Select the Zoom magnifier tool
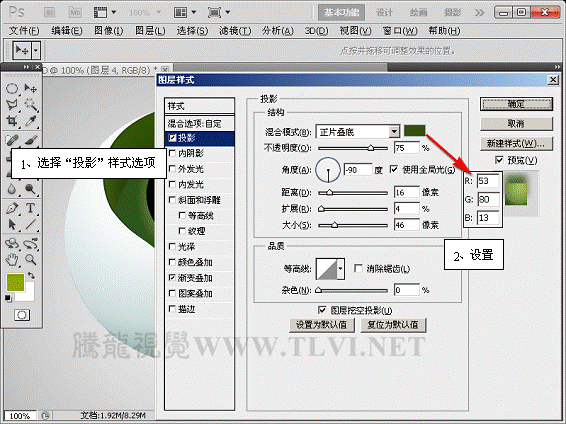This screenshot has width=566, height=424. pos(30,259)
